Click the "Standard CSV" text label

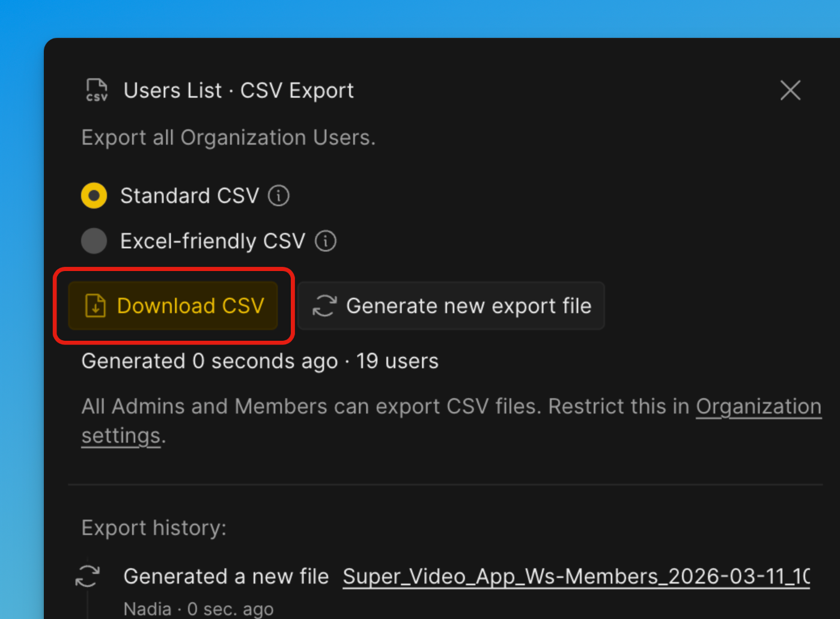pyautogui.click(x=189, y=196)
